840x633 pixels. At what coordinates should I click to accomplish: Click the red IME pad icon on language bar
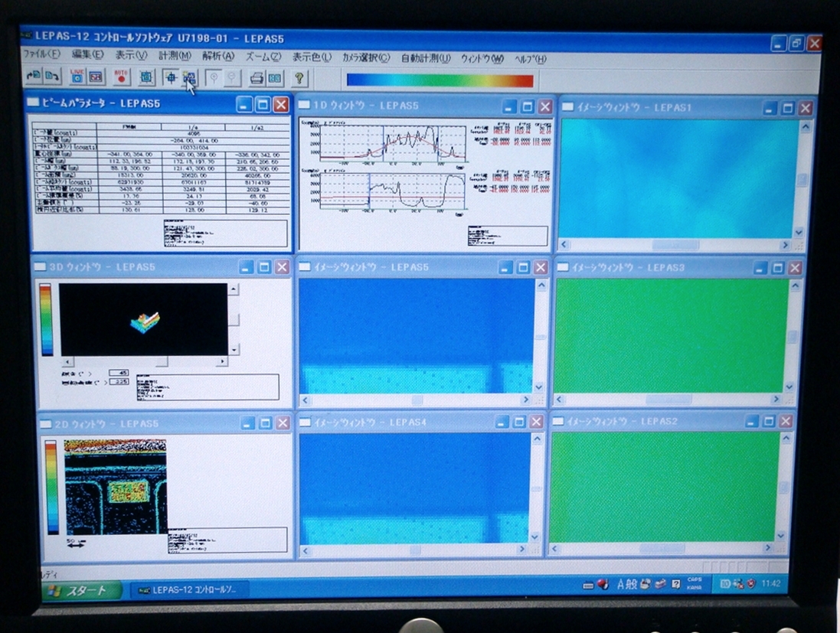coord(603,584)
